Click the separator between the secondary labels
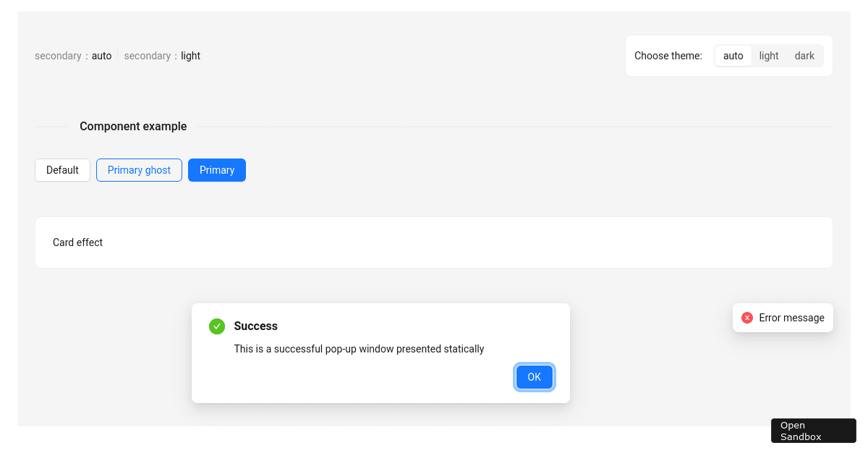This screenshot has width=868, height=456. [x=118, y=56]
